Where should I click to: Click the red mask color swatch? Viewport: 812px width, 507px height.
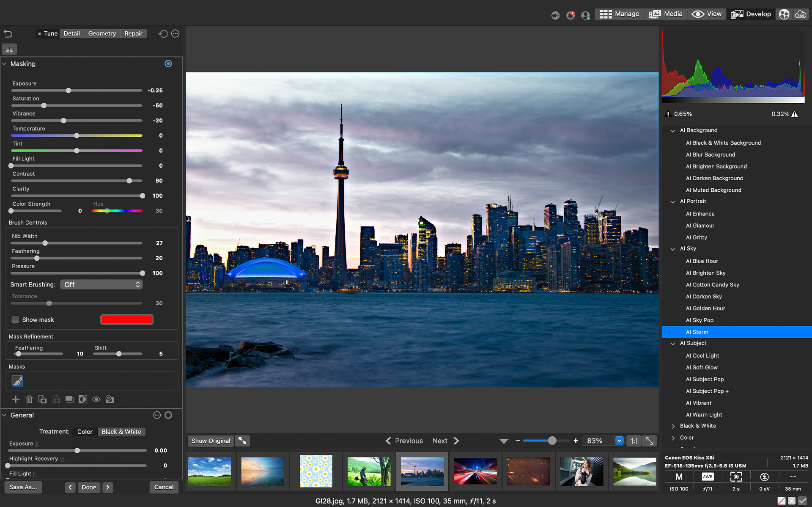126,320
